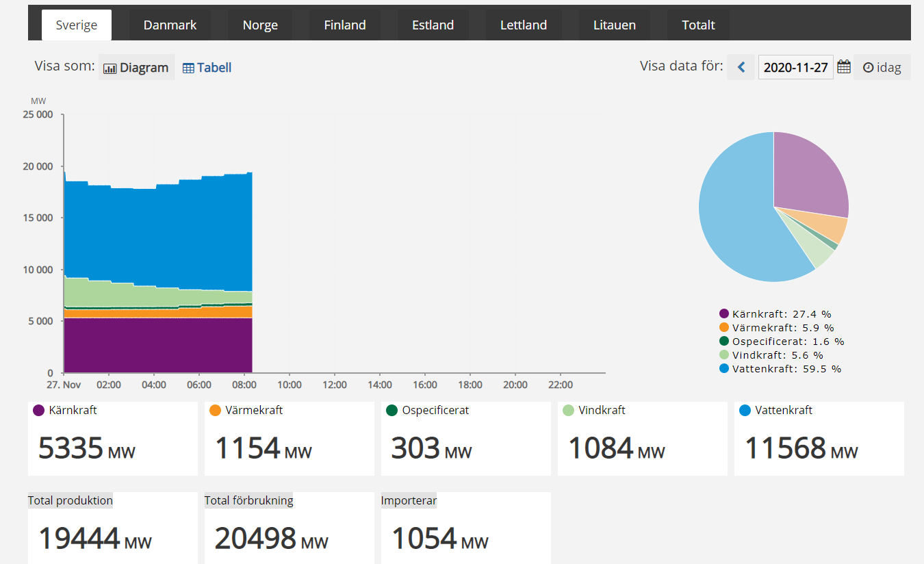Click the 12:00 x-axis label
Image resolution: width=924 pixels, height=564 pixels.
(x=335, y=385)
